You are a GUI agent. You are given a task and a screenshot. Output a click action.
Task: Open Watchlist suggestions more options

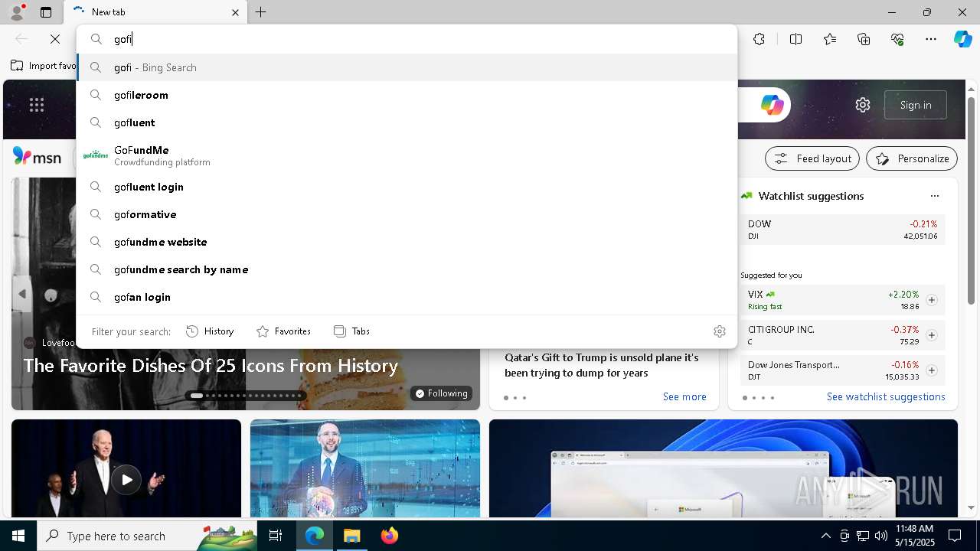click(x=935, y=196)
